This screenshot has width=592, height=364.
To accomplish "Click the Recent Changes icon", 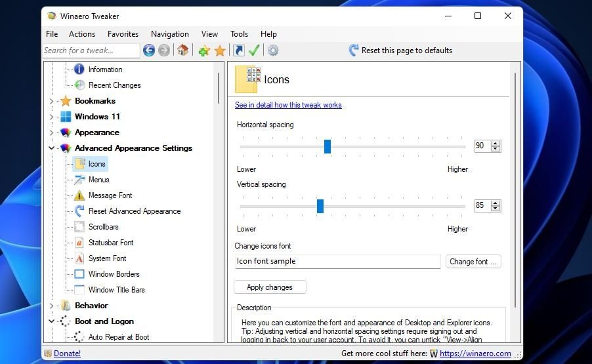I will 79,85.
